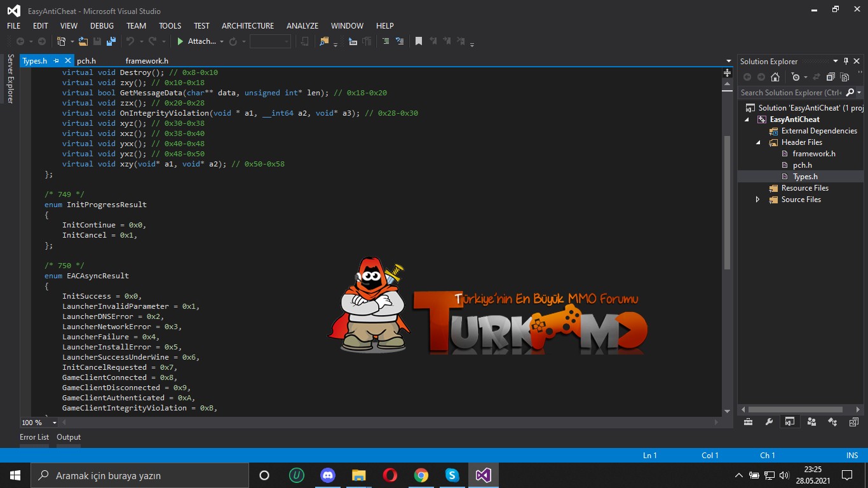Open Discord from the Windows taskbar
This screenshot has width=868, height=488.
pyautogui.click(x=327, y=475)
